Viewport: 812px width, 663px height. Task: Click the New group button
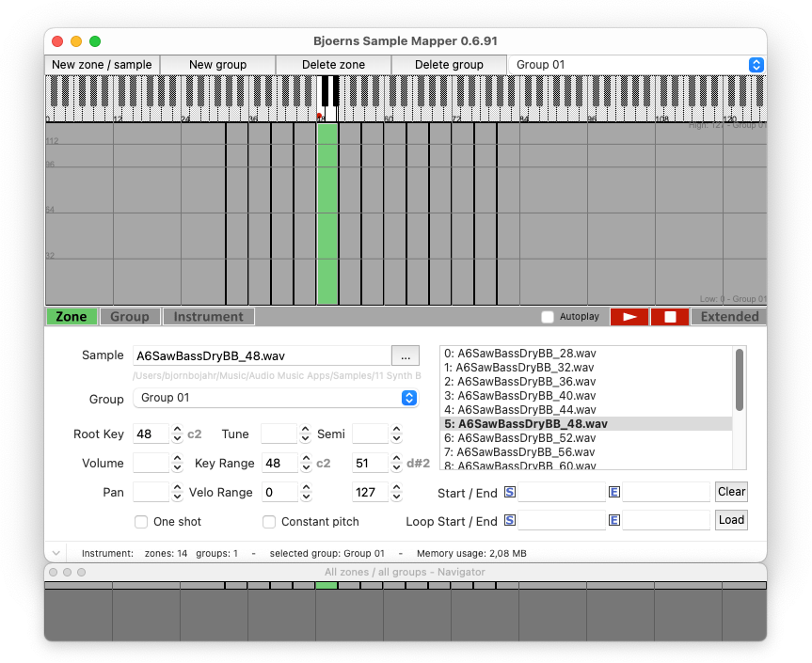click(x=217, y=65)
